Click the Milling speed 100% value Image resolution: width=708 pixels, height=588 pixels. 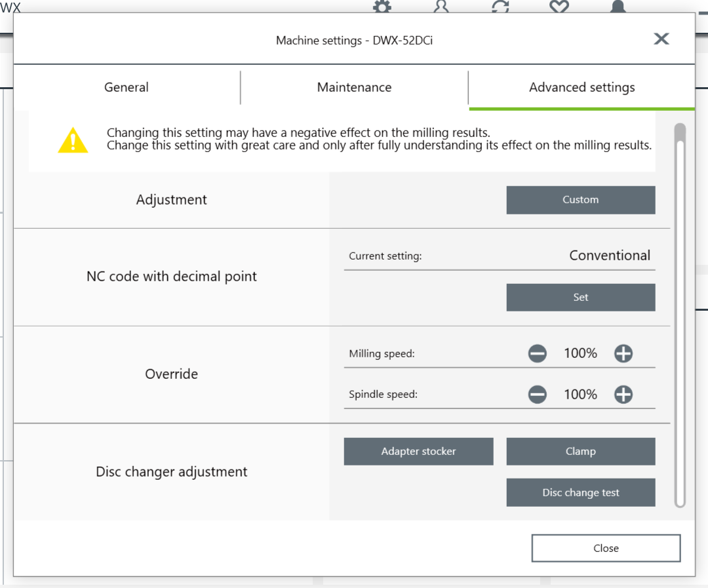coord(580,353)
